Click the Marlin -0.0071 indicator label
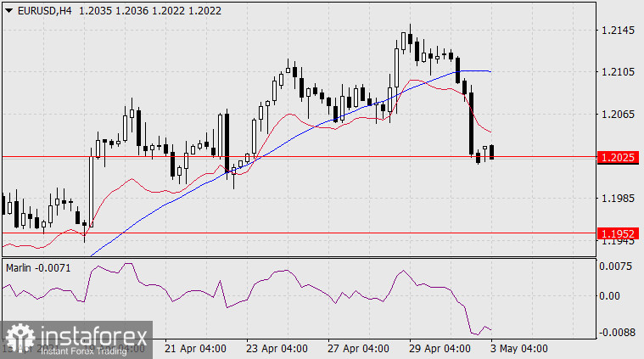644x359 pixels. pyautogui.click(x=38, y=268)
